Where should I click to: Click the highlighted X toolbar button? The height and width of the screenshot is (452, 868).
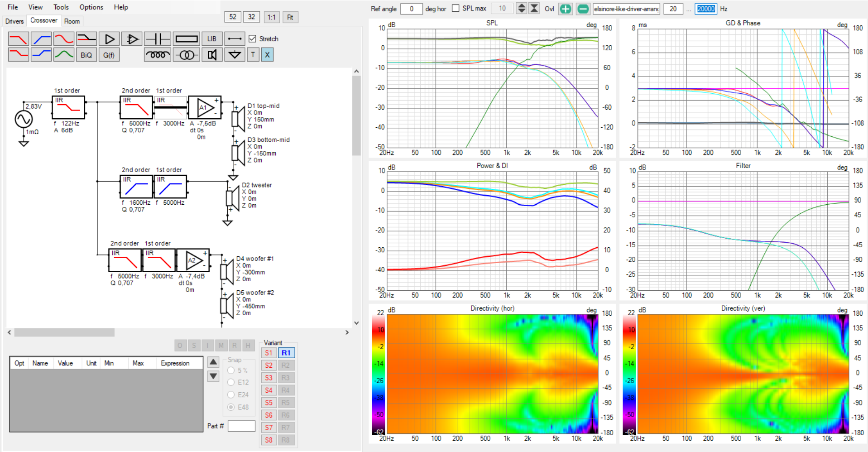[x=267, y=55]
